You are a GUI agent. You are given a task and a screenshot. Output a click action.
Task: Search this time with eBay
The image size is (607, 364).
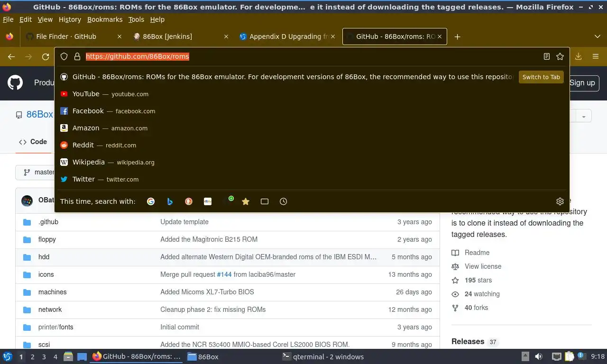(x=208, y=201)
